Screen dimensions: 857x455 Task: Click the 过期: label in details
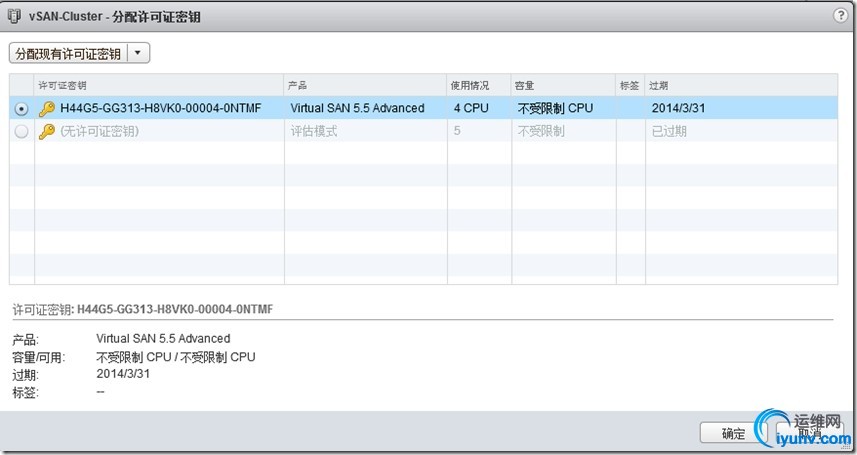click(x=26, y=376)
